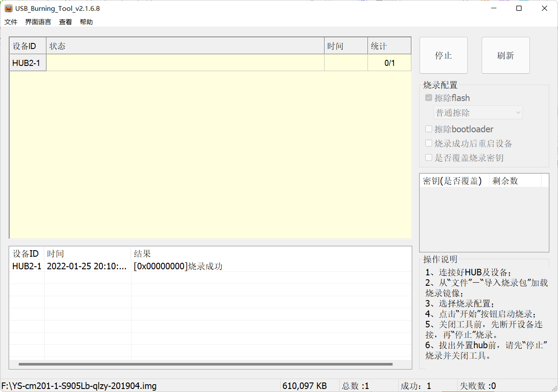558x392 pixels.
Task: Check 是否覆盖烧录密钥 option
Action: tap(428, 157)
